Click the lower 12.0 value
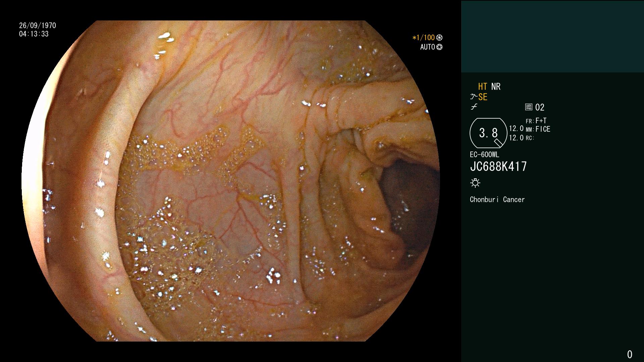Screen dimensions: 644x362 click(516, 138)
